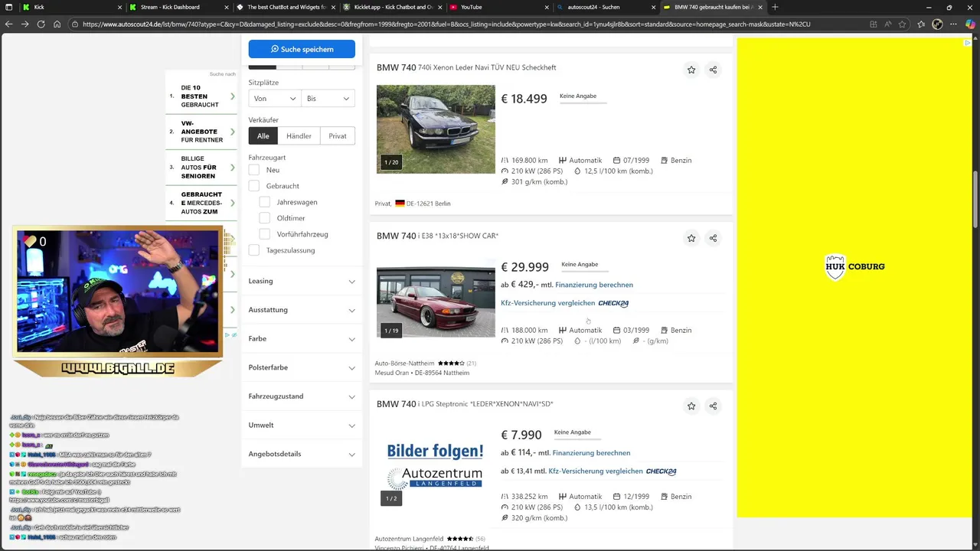Image resolution: width=980 pixels, height=551 pixels.
Task: Click Auto-Börse-Nattheim seller name
Action: pos(404,363)
